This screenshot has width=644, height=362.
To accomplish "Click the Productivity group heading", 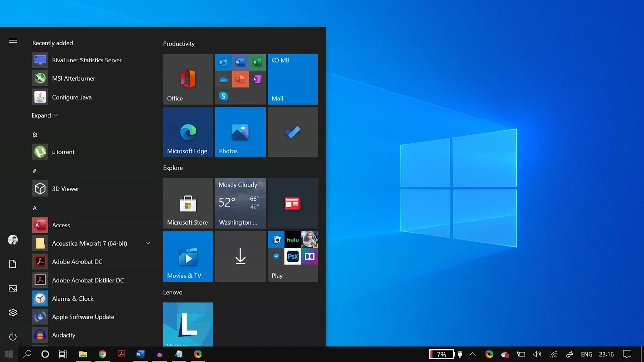I will (179, 44).
